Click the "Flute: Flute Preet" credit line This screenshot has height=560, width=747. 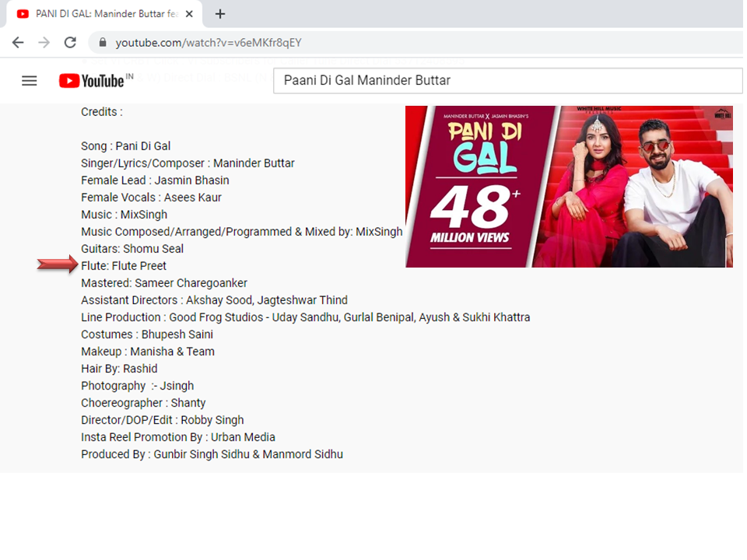pos(124,266)
